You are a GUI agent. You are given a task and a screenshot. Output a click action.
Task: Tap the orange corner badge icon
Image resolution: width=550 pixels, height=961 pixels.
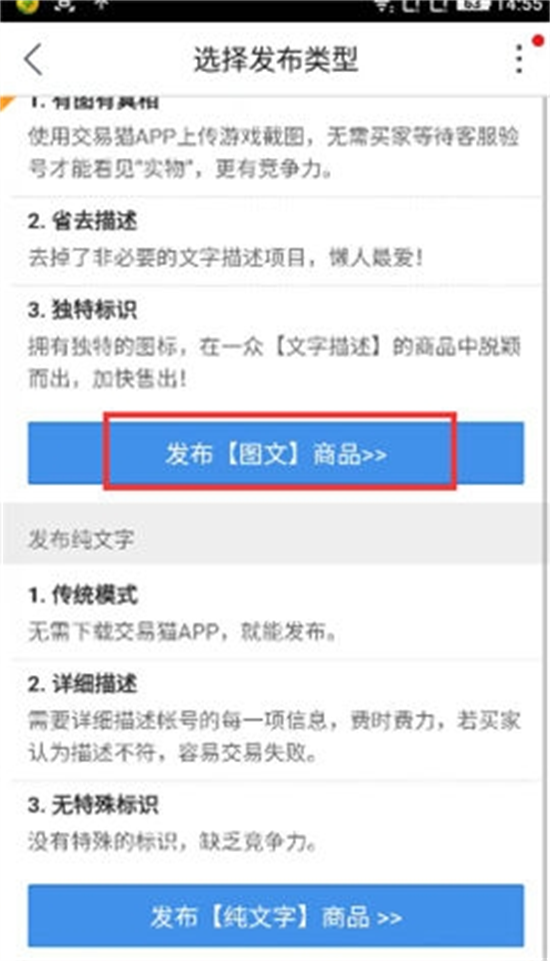click(x=6, y=103)
